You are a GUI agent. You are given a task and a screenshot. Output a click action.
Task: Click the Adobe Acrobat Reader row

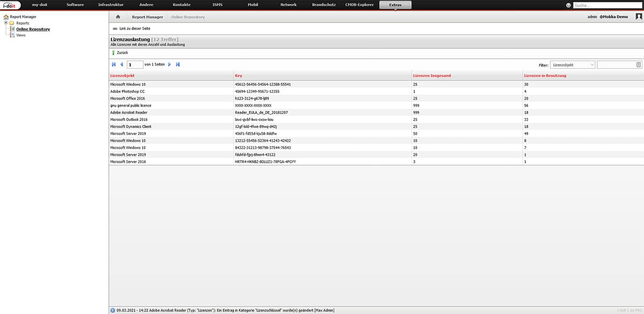pos(376,113)
